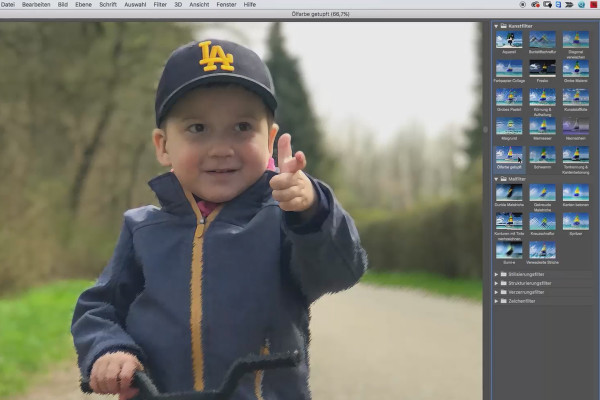This screenshot has height=400, width=600.
Task: Open the Bearbeiten menu
Action: click(36, 5)
